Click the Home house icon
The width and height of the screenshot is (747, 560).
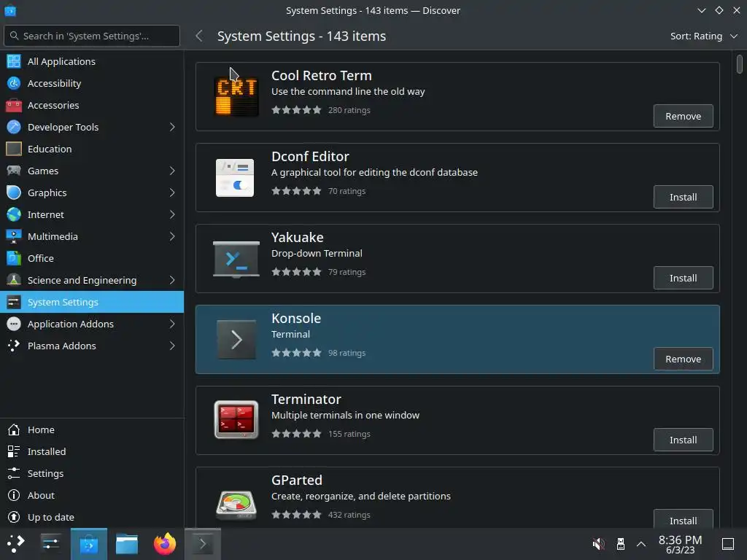(x=14, y=430)
